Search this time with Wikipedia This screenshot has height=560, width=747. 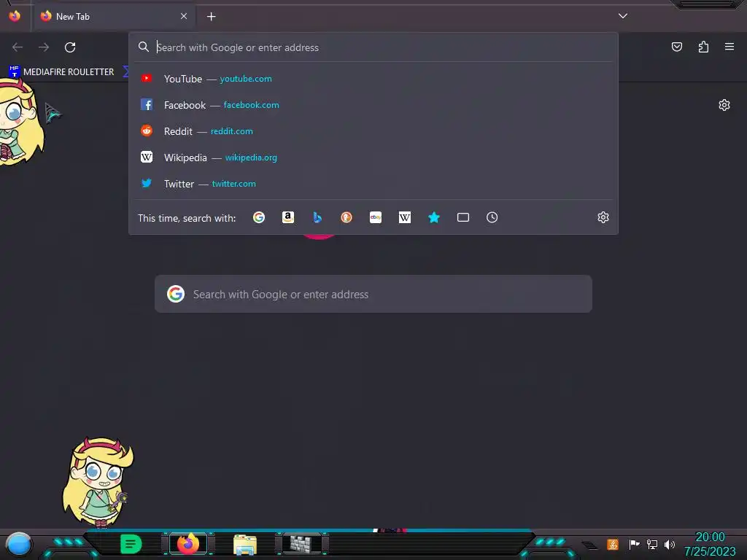tap(404, 217)
